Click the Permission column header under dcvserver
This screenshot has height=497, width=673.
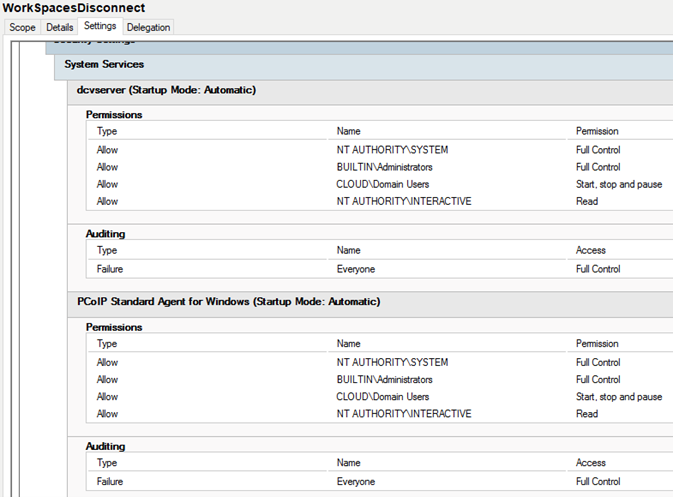pos(597,131)
